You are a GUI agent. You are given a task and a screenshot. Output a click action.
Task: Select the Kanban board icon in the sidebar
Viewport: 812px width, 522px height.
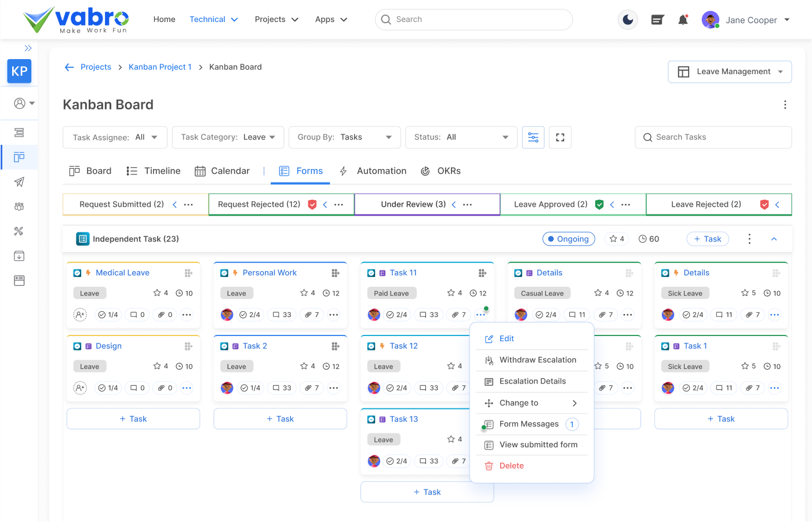coord(19,157)
